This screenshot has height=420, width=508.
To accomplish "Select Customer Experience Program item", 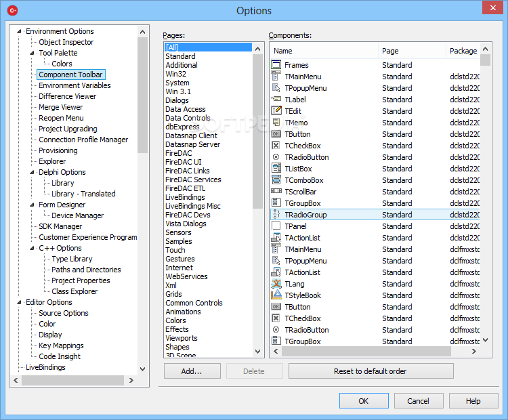I will coord(88,237).
